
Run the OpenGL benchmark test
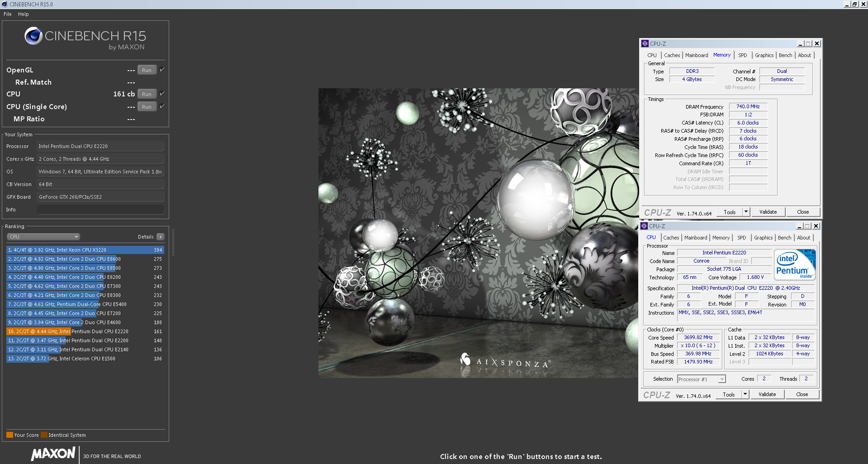click(147, 70)
